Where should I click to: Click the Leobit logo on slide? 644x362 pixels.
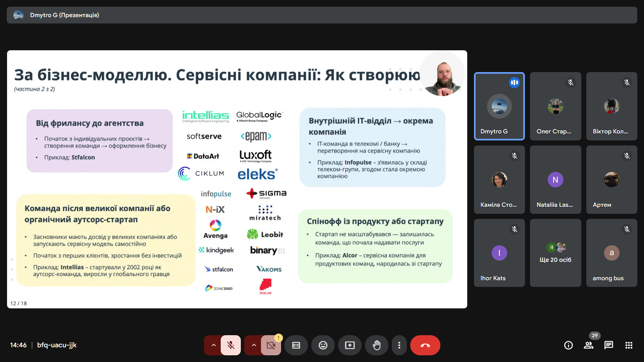(x=265, y=234)
